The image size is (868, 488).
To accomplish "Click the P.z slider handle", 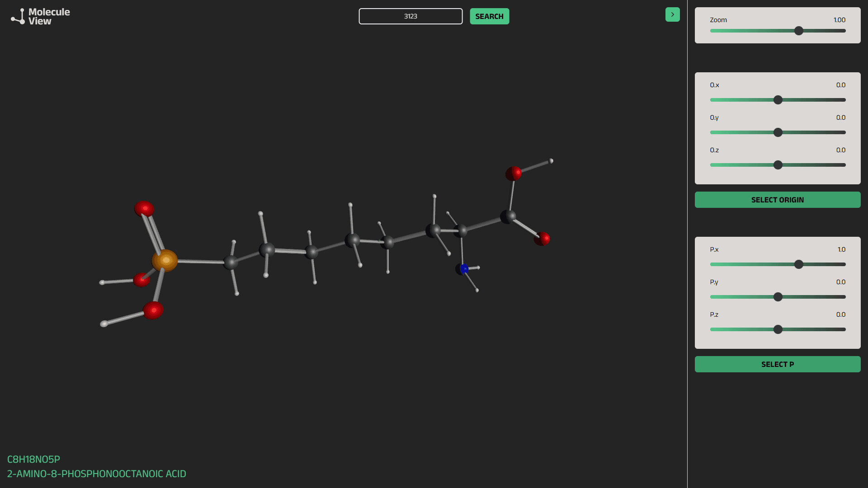I will (x=778, y=329).
